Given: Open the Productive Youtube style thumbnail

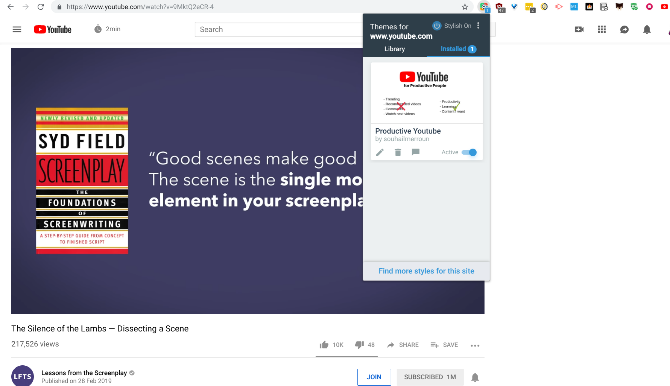Looking at the screenshot, I should 427,93.
